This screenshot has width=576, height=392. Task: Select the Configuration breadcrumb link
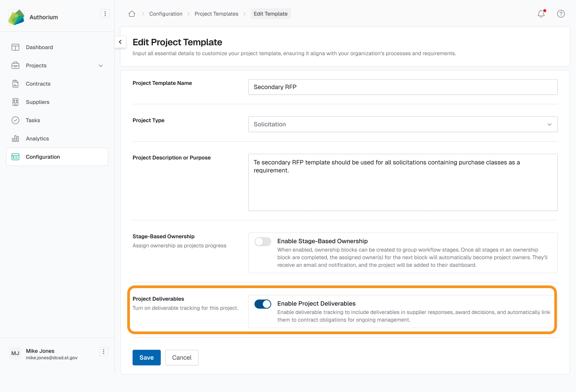click(166, 13)
